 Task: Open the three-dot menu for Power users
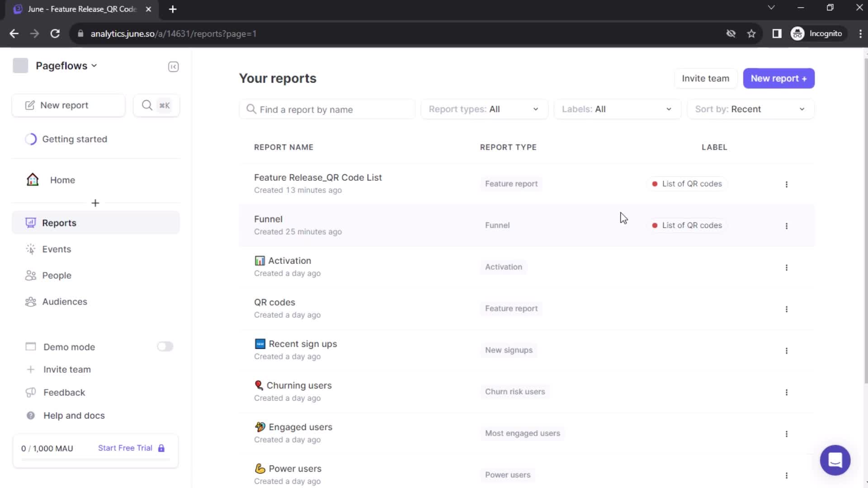tap(786, 475)
